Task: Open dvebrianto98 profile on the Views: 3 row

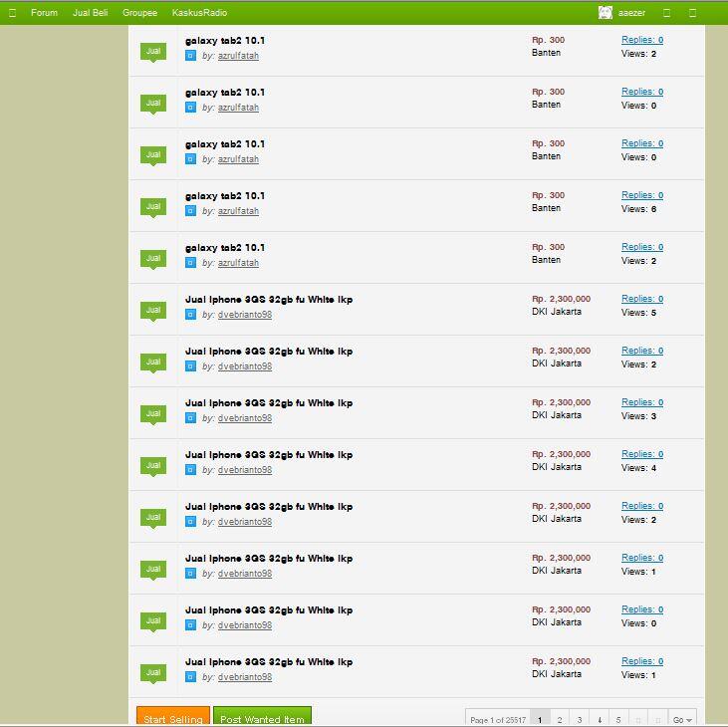Action: [245, 418]
